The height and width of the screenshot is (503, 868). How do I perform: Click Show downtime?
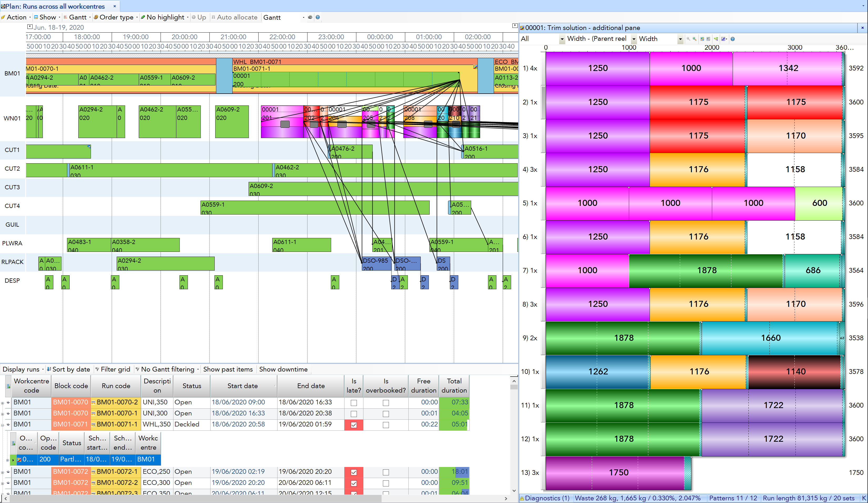(x=283, y=369)
